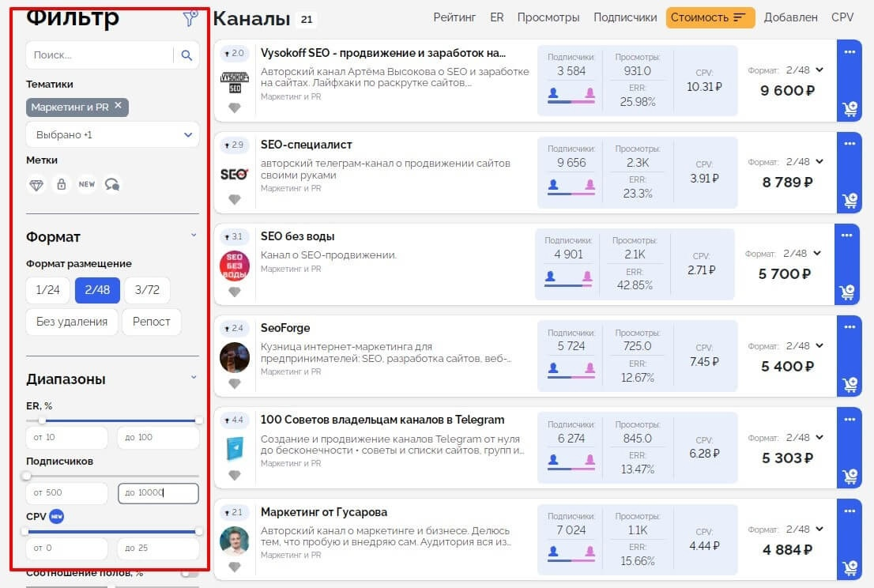Add Vysokoff SEO channel to cart
The height and width of the screenshot is (588, 874).
pos(850,109)
